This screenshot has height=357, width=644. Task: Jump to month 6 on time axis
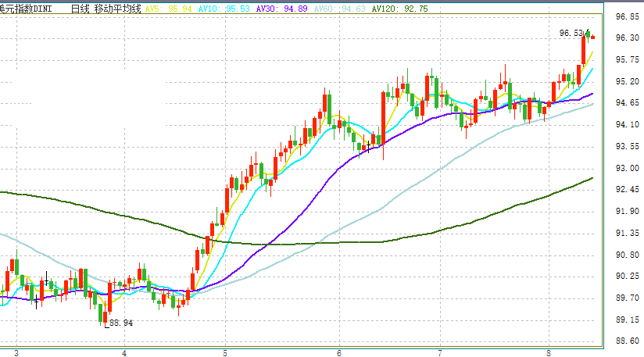click(x=339, y=353)
